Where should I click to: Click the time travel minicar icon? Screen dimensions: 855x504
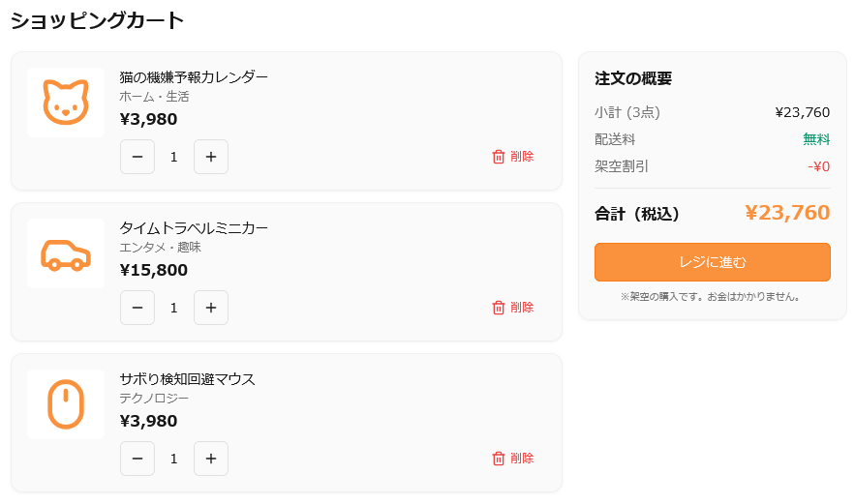(x=66, y=253)
